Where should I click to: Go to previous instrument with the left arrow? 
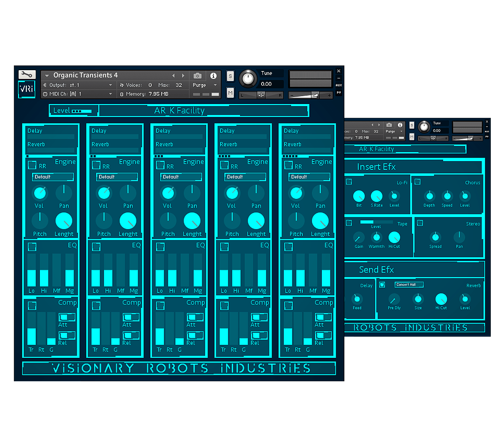tap(173, 75)
